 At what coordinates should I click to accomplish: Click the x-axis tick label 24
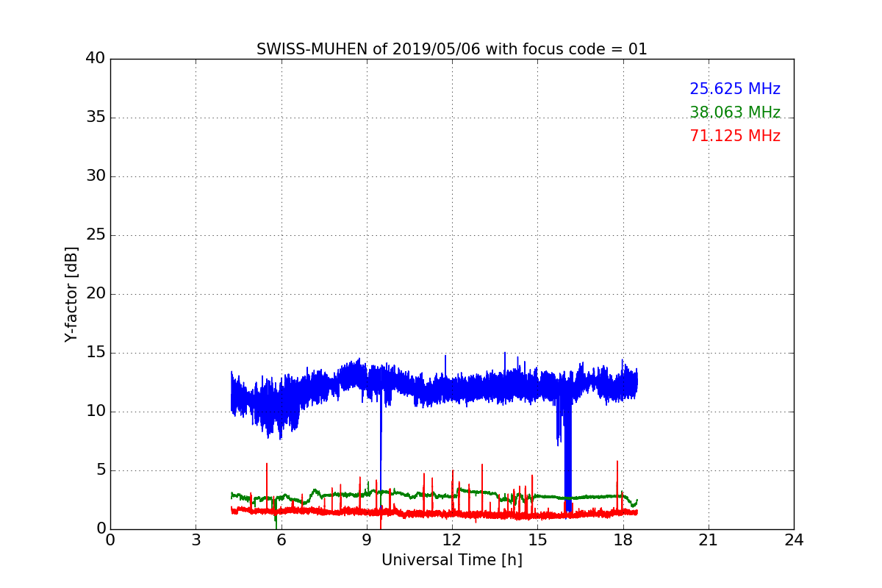pos(794,540)
